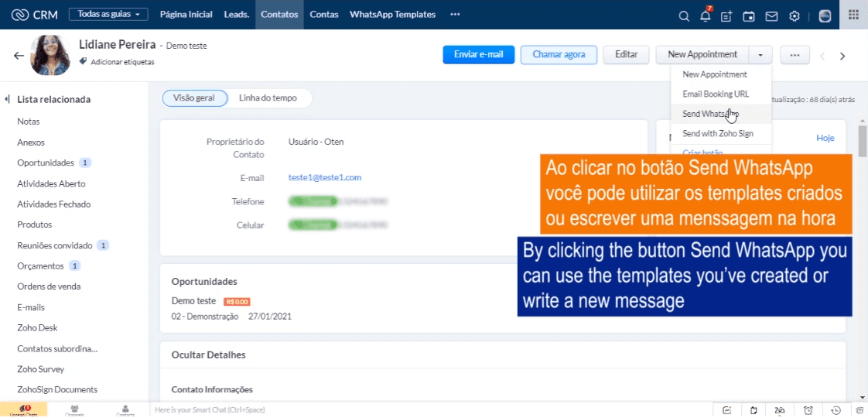The width and height of the screenshot is (868, 418).
Task: Select Send WhatsApp from the menu
Action: (710, 114)
